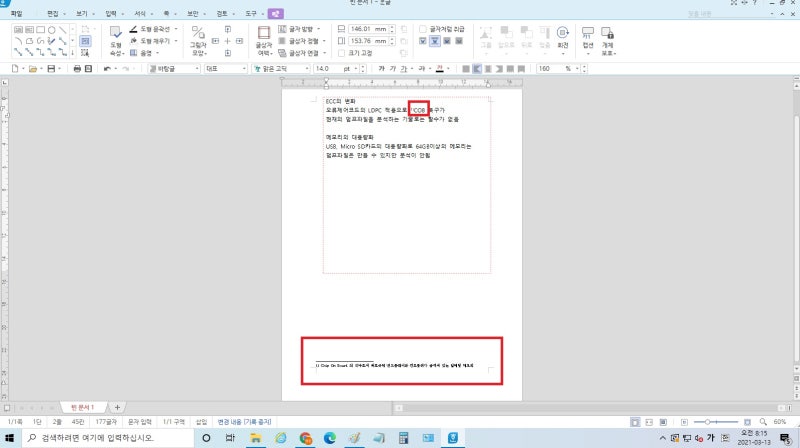Image resolution: width=800 pixels, height=448 pixels.
Task: Select the ellipse shape tool
Action: pos(52,30)
